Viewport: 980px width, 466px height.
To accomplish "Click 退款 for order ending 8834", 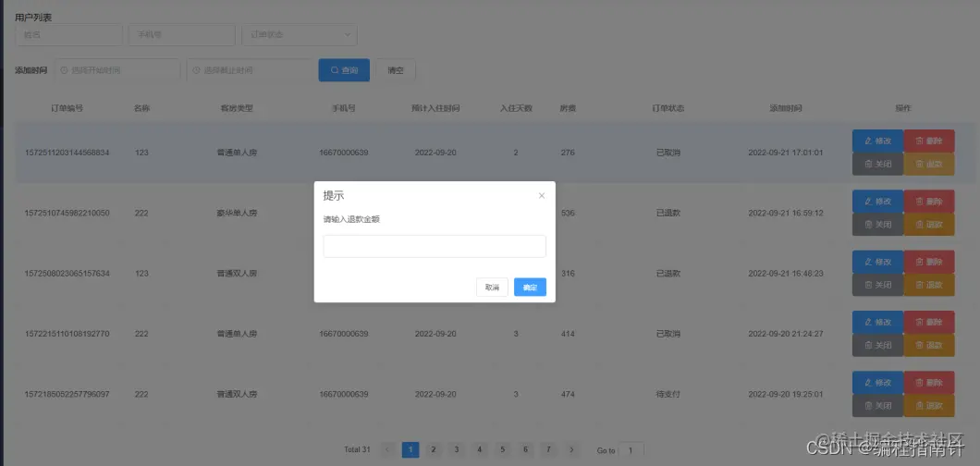I will pyautogui.click(x=929, y=164).
